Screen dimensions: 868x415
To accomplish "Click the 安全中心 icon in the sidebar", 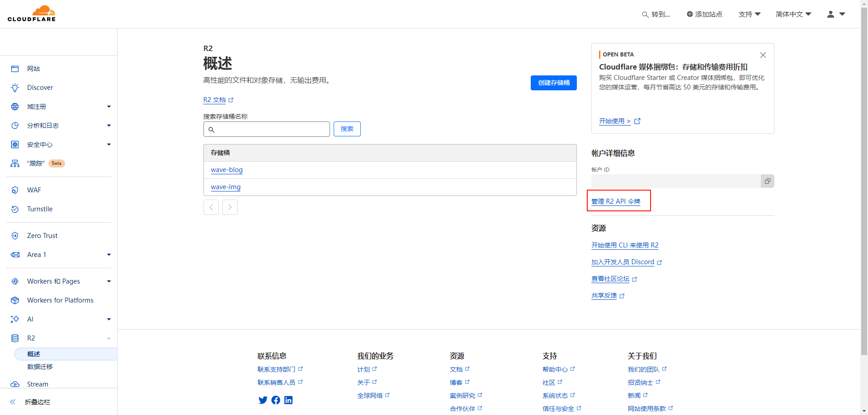I will coord(15,145).
